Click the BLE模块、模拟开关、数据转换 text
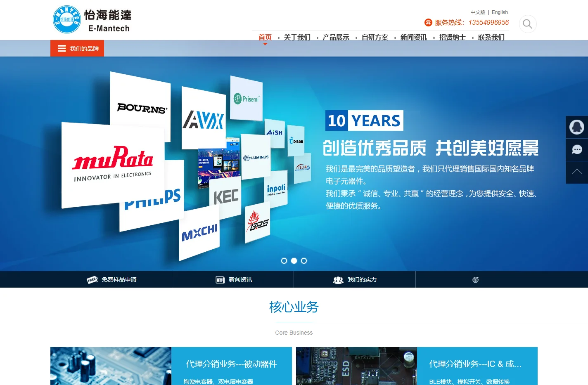Screen dimensions: 588x385 pyautogui.click(x=469, y=382)
